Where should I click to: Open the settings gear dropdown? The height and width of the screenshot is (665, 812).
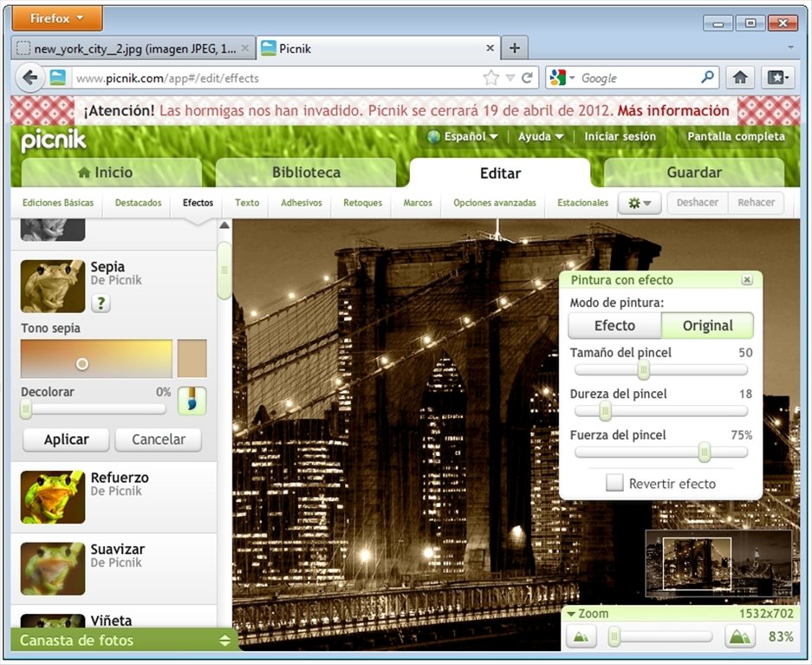(x=640, y=203)
